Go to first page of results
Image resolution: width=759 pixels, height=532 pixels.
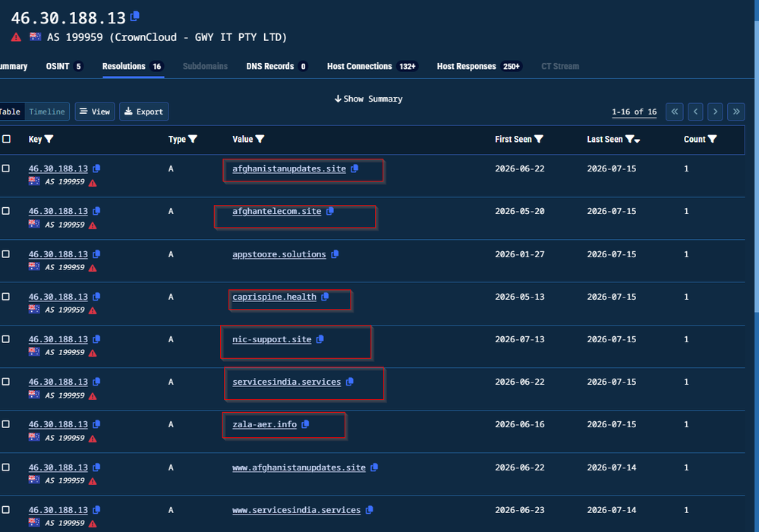(x=674, y=112)
